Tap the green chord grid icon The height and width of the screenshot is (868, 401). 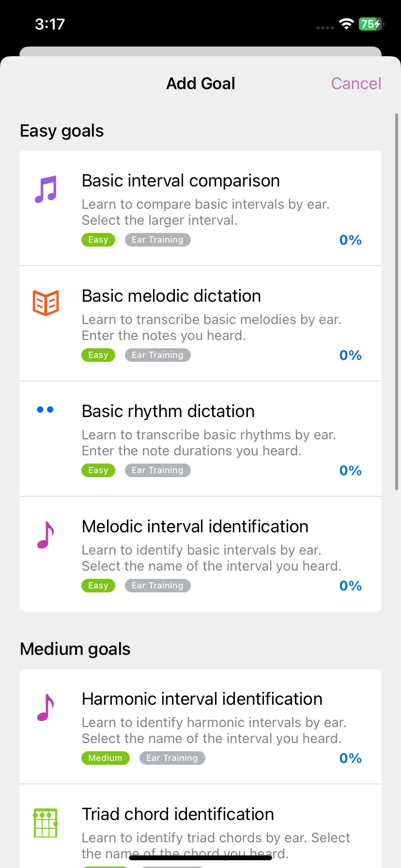click(46, 822)
